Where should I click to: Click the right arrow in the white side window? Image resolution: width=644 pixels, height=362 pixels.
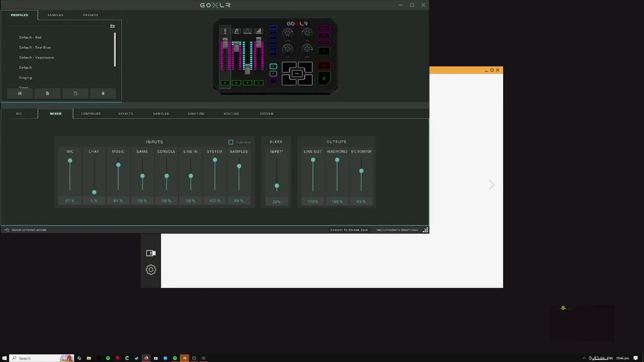point(492,185)
